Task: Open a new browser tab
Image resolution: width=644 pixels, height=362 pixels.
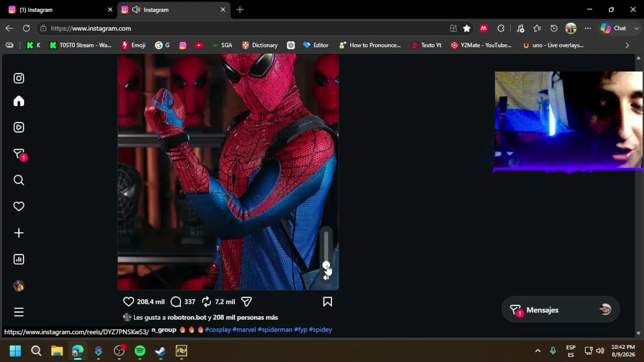Action: tap(240, 10)
